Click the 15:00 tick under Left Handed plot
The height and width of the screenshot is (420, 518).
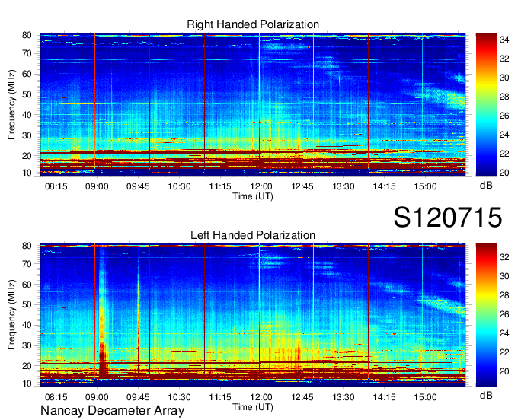point(426,397)
